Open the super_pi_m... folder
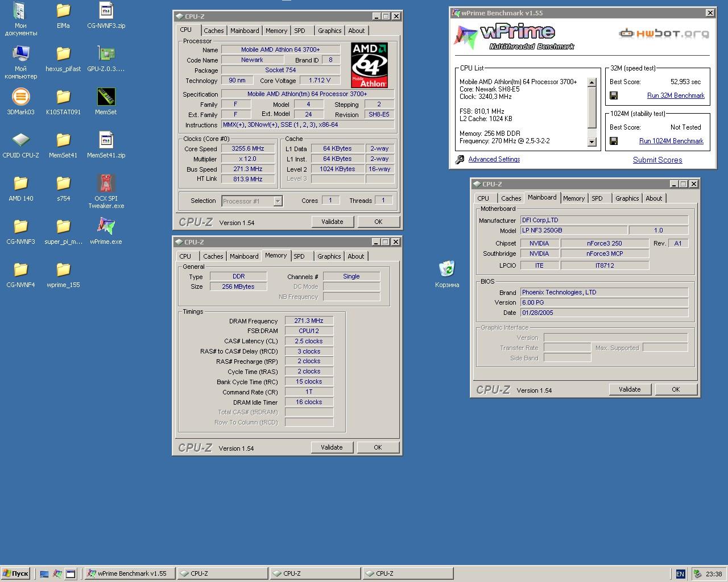 (x=63, y=231)
